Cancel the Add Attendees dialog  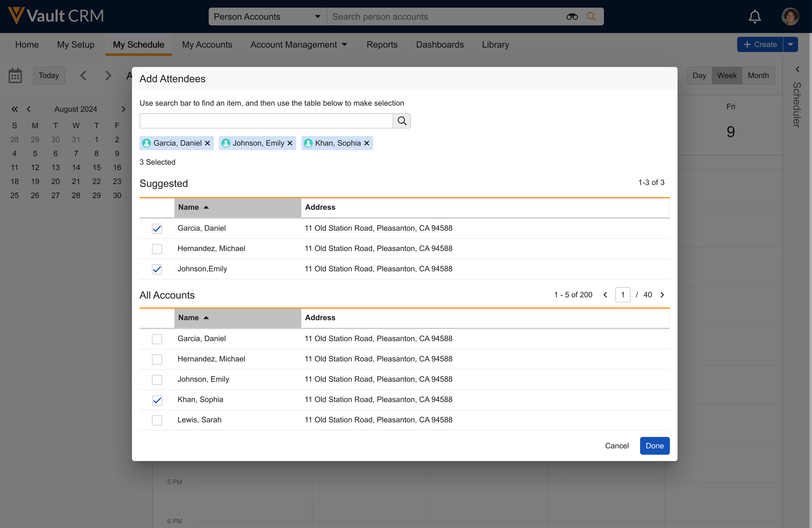click(x=617, y=446)
